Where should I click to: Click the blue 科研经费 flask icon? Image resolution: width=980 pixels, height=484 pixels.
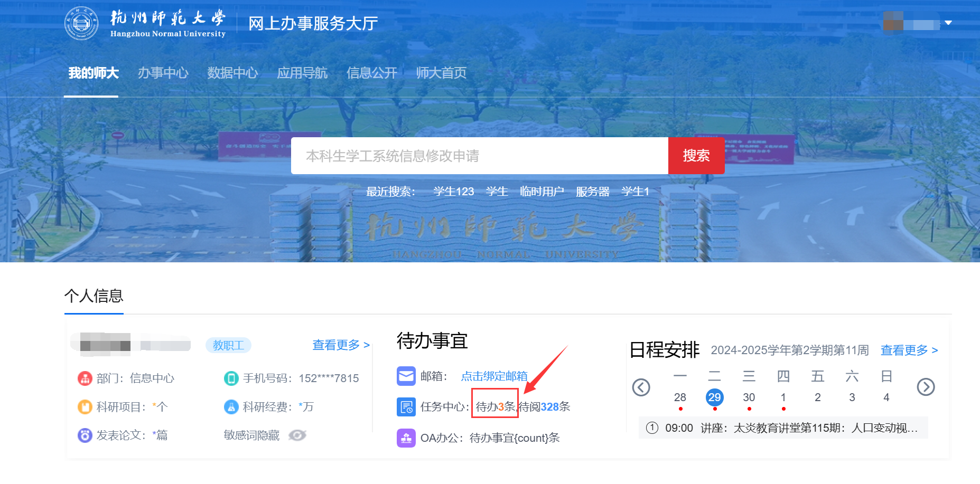click(x=231, y=407)
